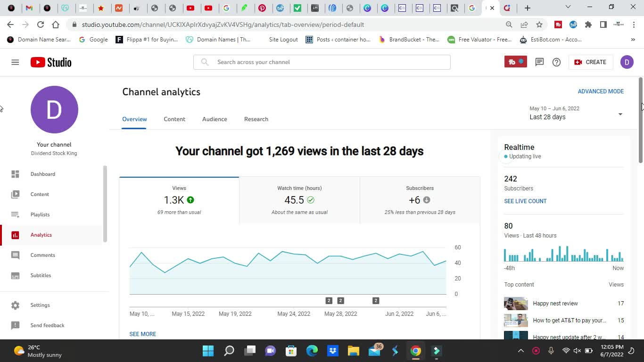Open the tab search dropdown arrow
Viewport: 644px width, 362px height.
(x=568, y=7)
